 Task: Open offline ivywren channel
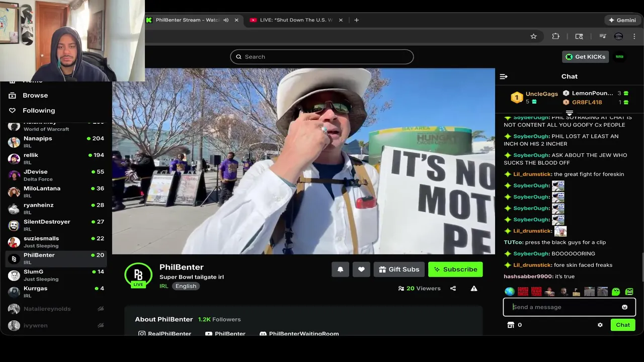pos(56,325)
